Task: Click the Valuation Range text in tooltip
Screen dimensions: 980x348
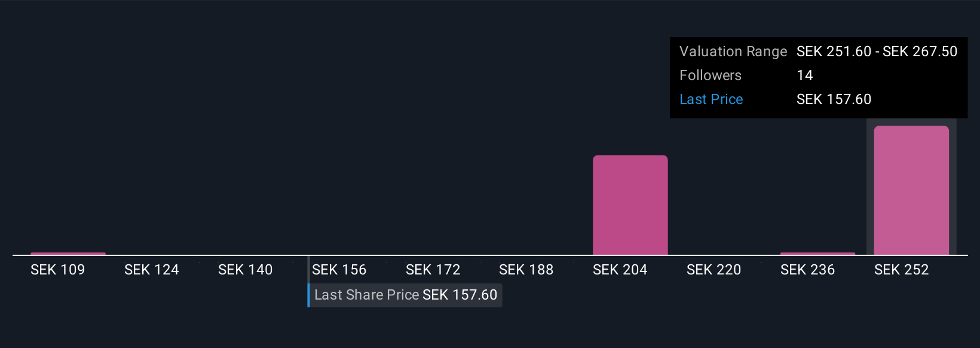Action: pyautogui.click(x=733, y=51)
